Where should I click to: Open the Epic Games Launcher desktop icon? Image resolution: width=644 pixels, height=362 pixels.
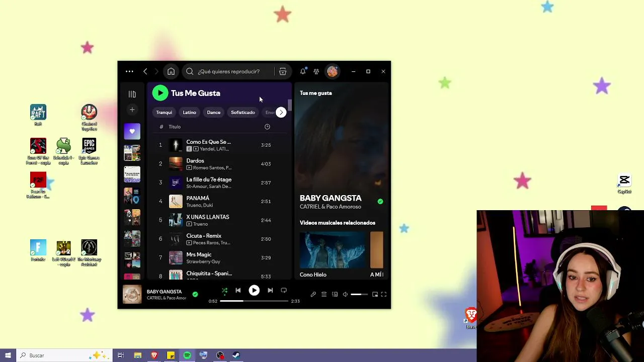pos(89,152)
